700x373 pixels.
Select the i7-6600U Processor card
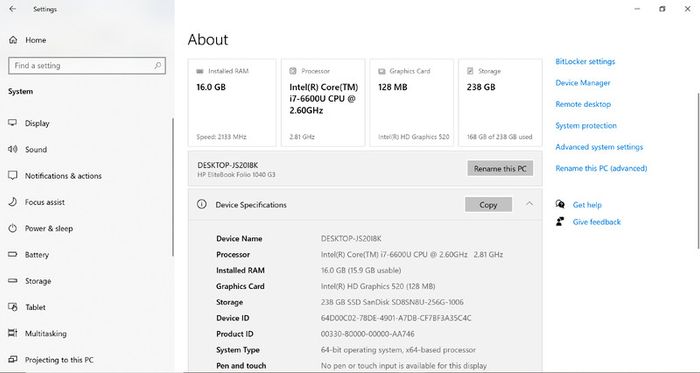323,103
